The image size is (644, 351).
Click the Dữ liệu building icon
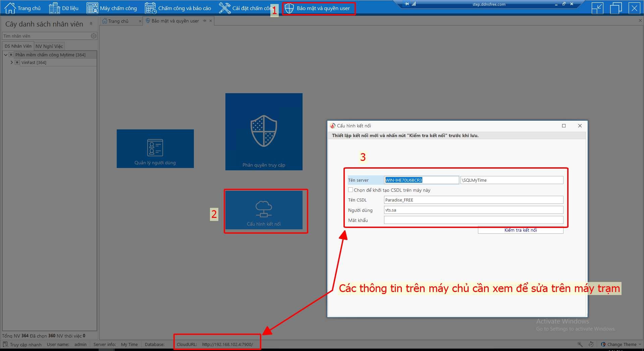tap(54, 8)
